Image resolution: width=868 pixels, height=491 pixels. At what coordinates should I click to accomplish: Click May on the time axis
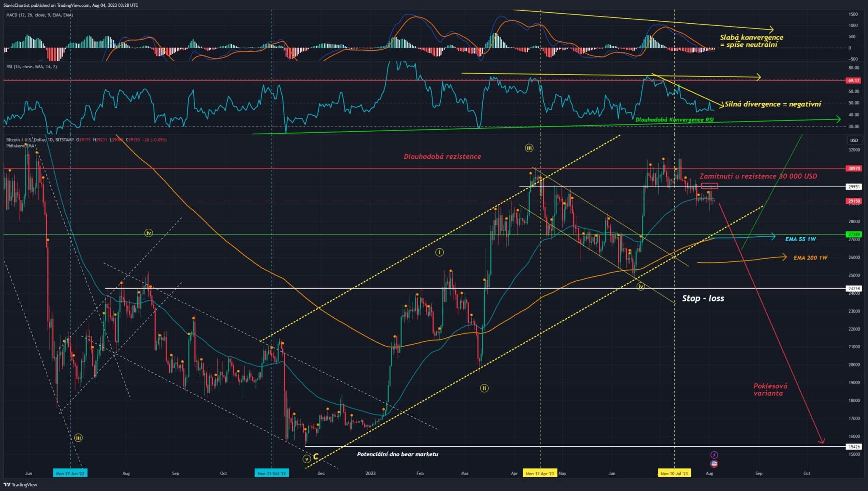pos(562,473)
